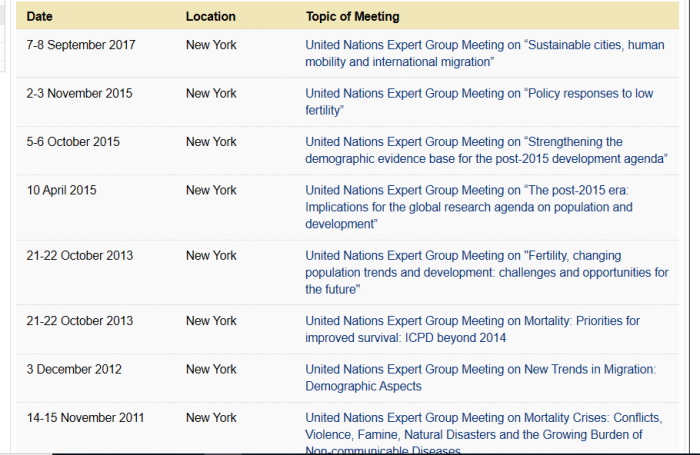700x455 pixels.
Task: Click the Date column header
Action: point(39,17)
